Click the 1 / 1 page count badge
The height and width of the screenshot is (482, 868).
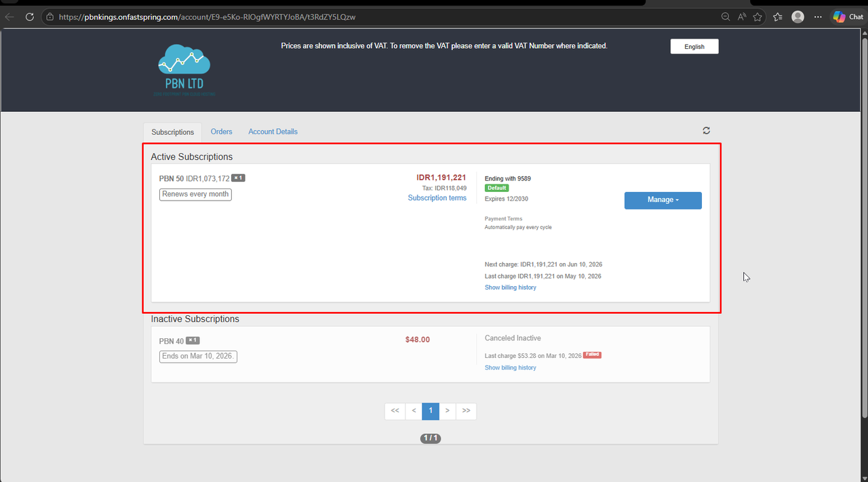click(x=431, y=439)
